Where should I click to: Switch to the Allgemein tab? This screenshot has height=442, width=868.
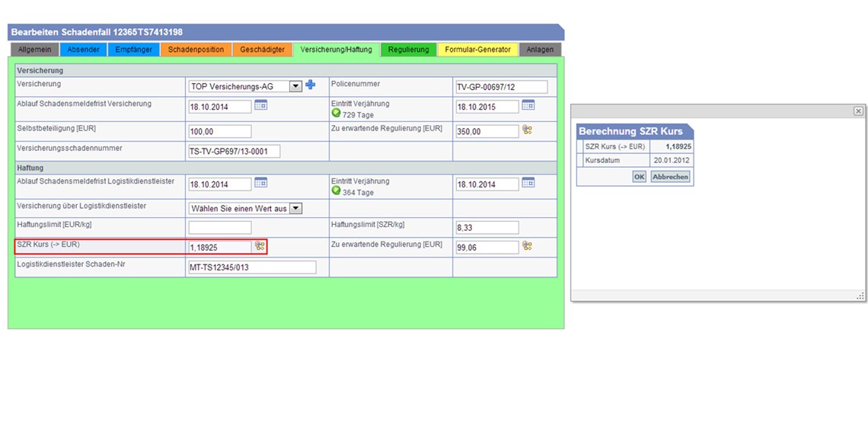35,50
